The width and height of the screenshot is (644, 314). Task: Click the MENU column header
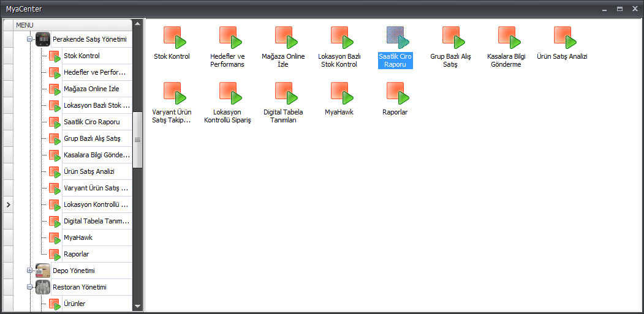73,25
